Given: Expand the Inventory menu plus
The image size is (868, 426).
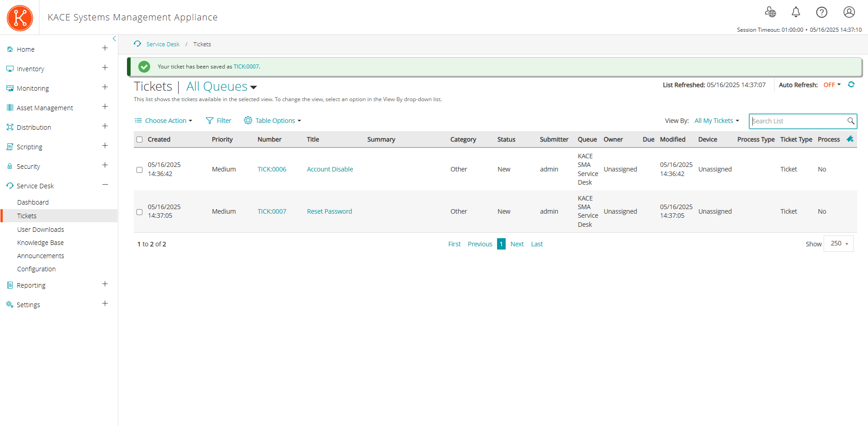Looking at the screenshot, I should click(x=105, y=68).
